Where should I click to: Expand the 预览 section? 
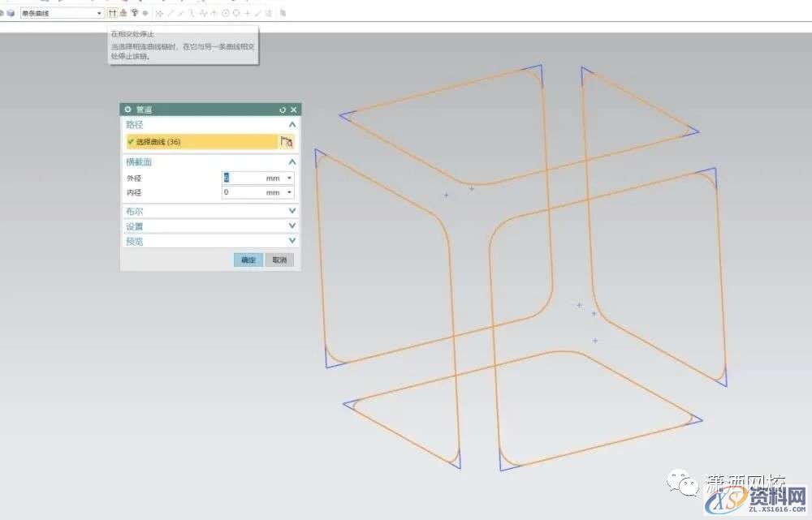coord(292,241)
